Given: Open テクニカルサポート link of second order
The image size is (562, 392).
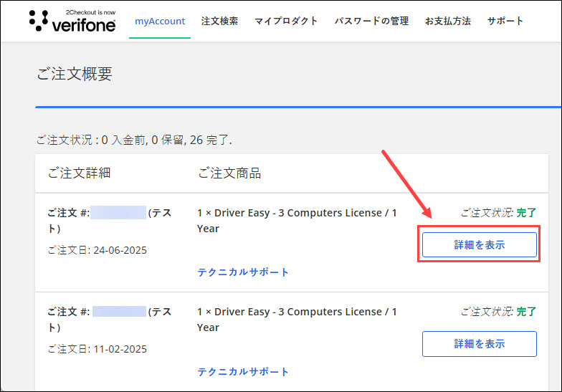Looking at the screenshot, I should click(x=243, y=371).
